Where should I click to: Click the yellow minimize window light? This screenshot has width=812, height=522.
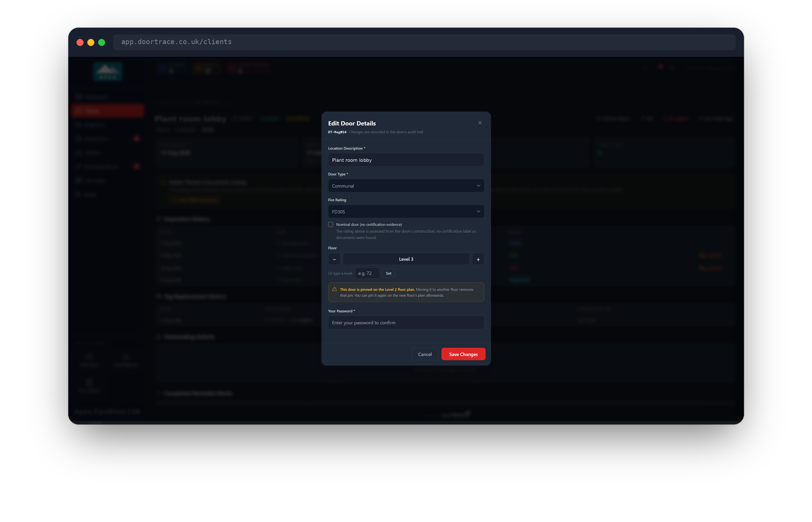pyautogui.click(x=91, y=42)
